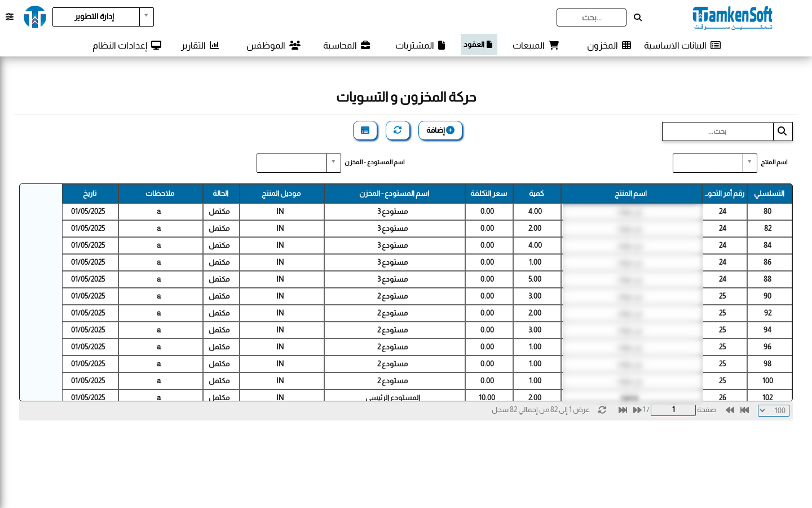Select row with serial 92
812x508 pixels.
pyautogui.click(x=427, y=313)
